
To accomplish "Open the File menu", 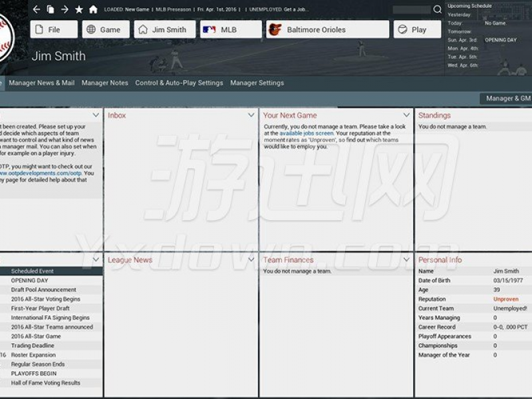I will click(x=54, y=29).
